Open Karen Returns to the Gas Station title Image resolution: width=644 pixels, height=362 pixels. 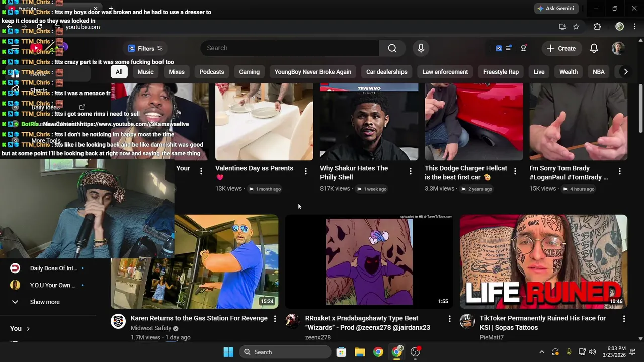point(199,318)
